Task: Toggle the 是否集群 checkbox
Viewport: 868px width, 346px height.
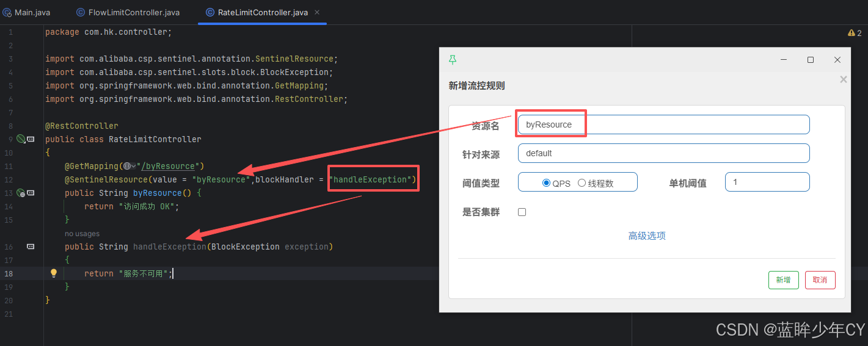Action: pos(522,212)
